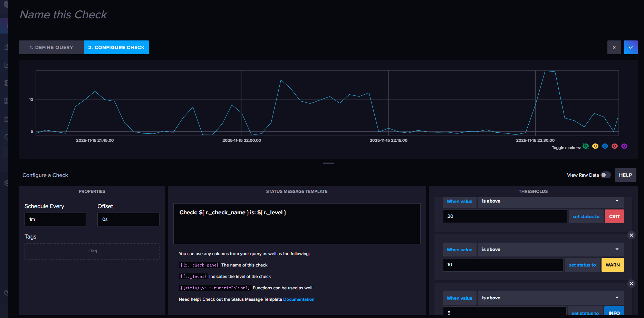
Task: Select the Configure Check tab
Action: pos(116,47)
